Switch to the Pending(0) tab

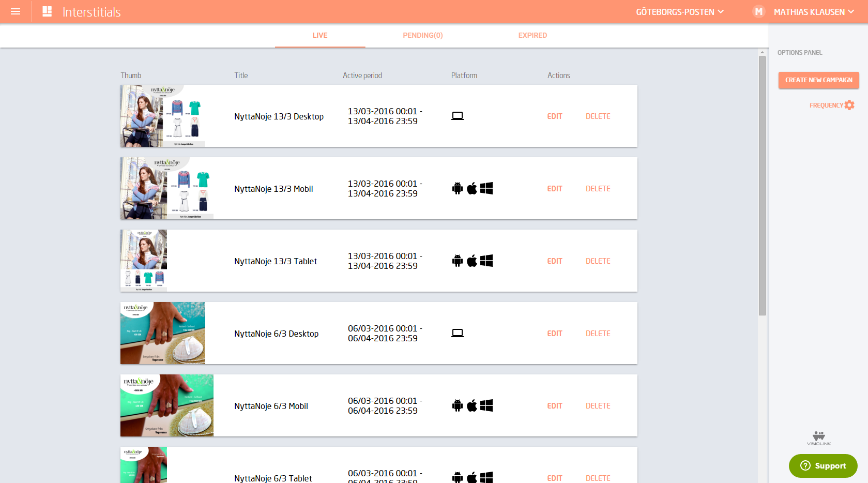click(423, 35)
